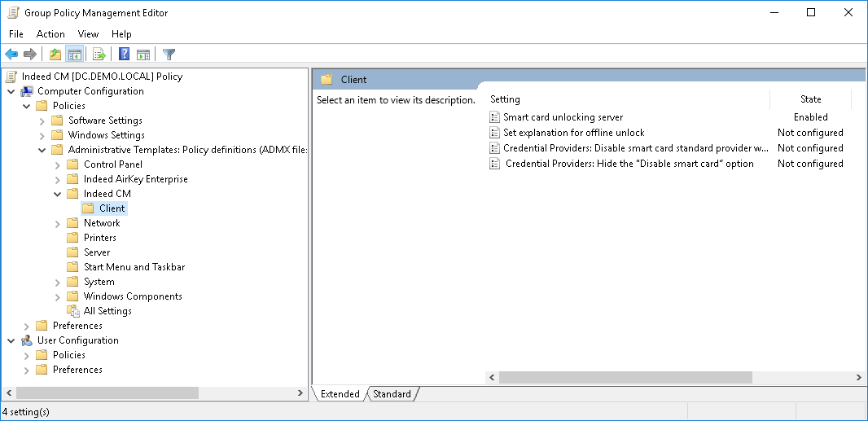The image size is (868, 421).
Task: Click the right arrow of settings list scrollbar
Action: [x=858, y=377]
